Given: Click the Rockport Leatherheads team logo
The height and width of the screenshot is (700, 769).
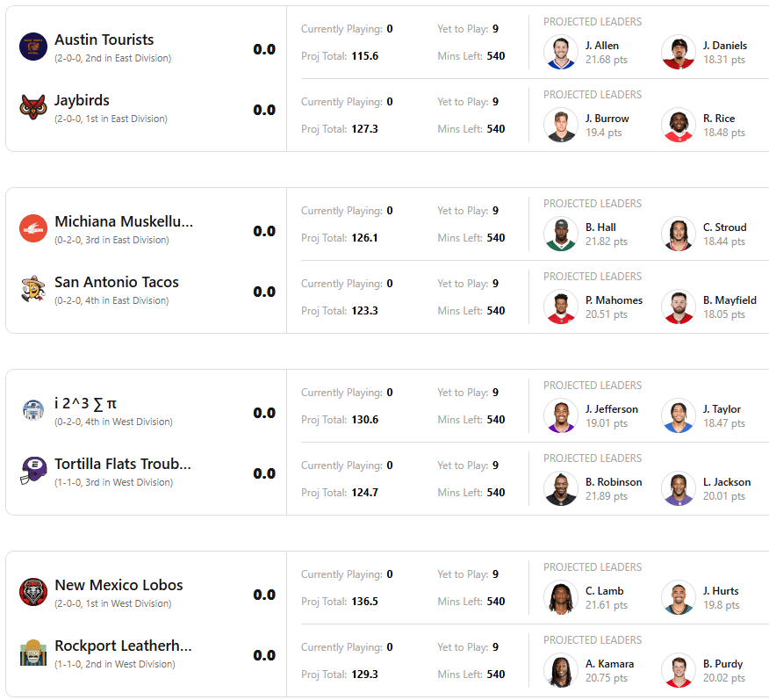Looking at the screenshot, I should 33,653.
